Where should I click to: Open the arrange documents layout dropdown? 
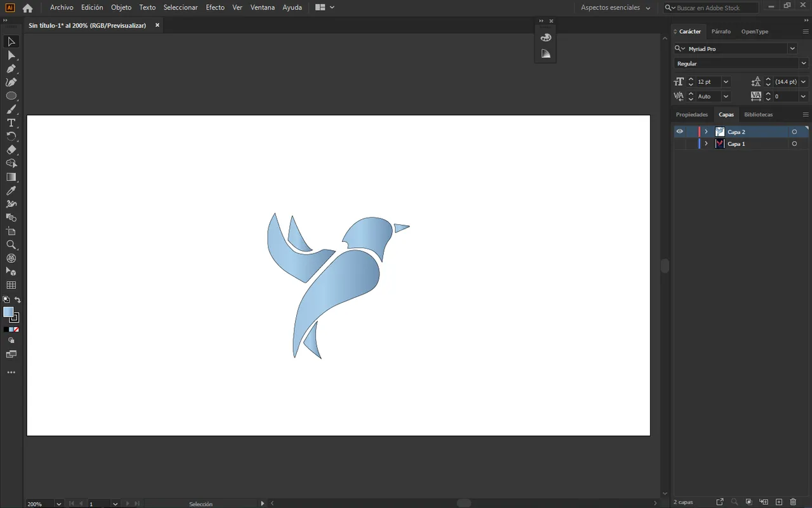tap(325, 8)
